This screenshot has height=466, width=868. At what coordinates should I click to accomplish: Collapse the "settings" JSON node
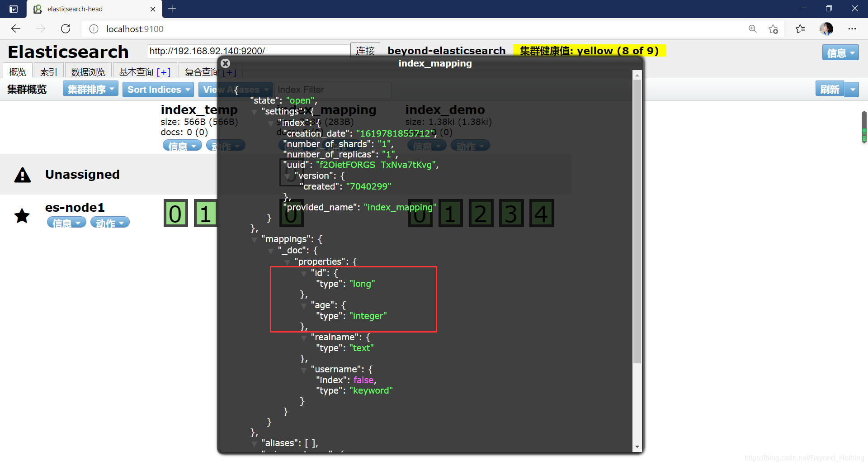tap(255, 112)
